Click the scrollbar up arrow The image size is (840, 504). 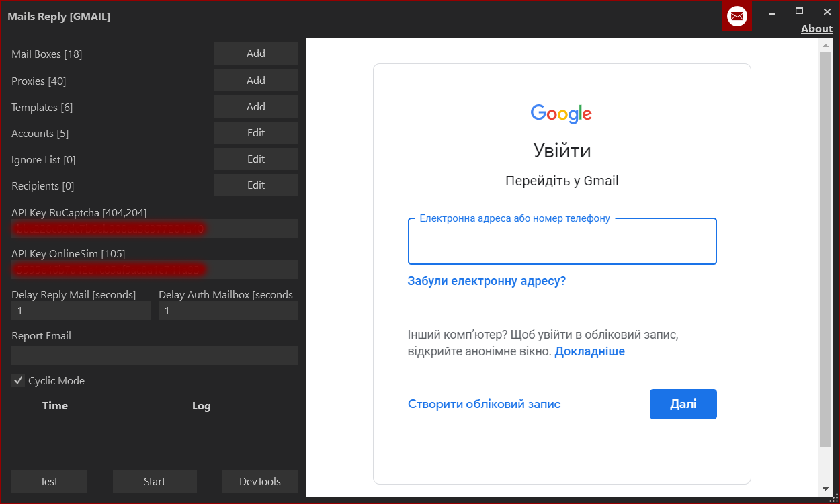point(826,44)
